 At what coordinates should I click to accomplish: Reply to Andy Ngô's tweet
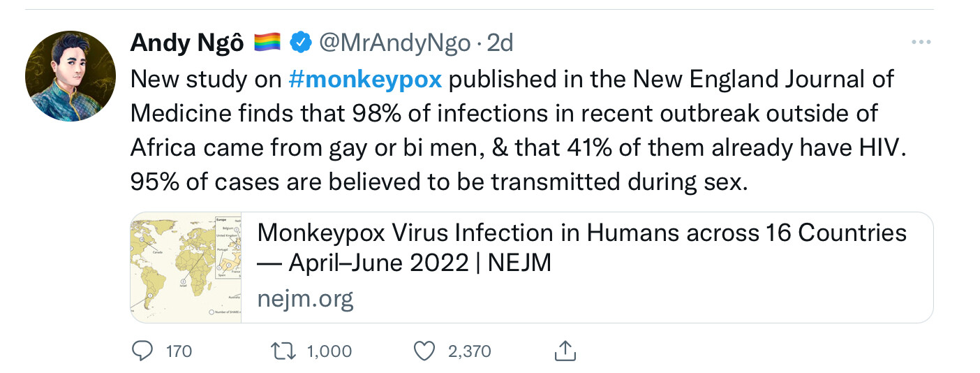[142, 351]
